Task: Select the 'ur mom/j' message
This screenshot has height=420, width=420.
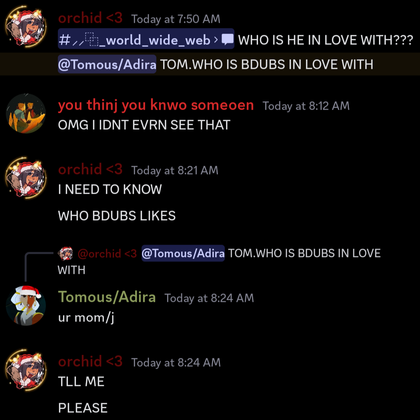Action: [x=86, y=318]
